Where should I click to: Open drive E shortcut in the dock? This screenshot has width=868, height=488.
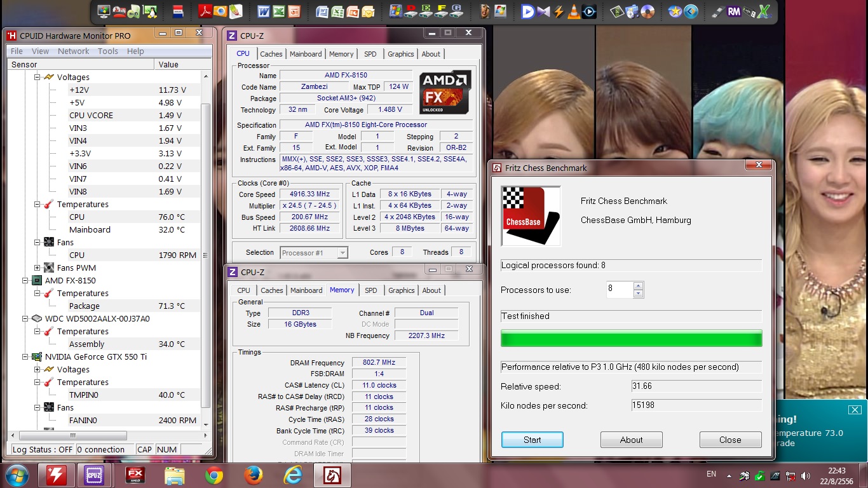coord(426,11)
